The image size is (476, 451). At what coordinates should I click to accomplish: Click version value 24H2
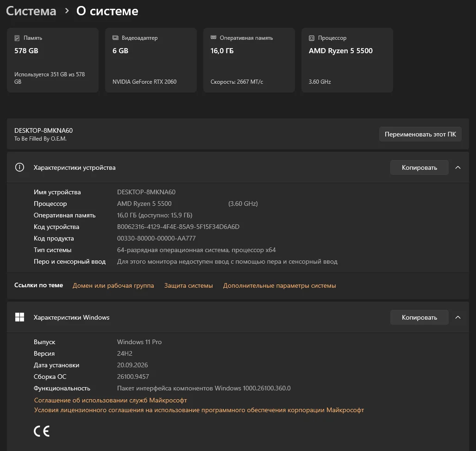point(125,353)
